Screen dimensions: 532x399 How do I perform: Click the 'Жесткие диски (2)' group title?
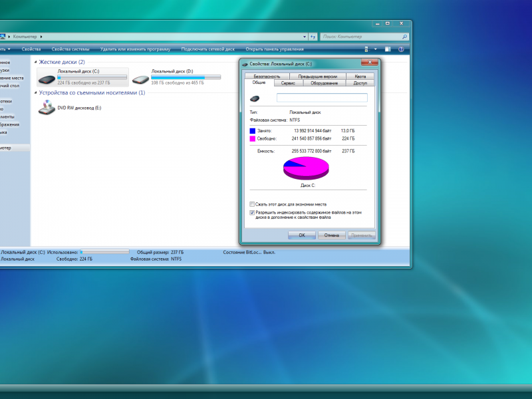point(62,62)
